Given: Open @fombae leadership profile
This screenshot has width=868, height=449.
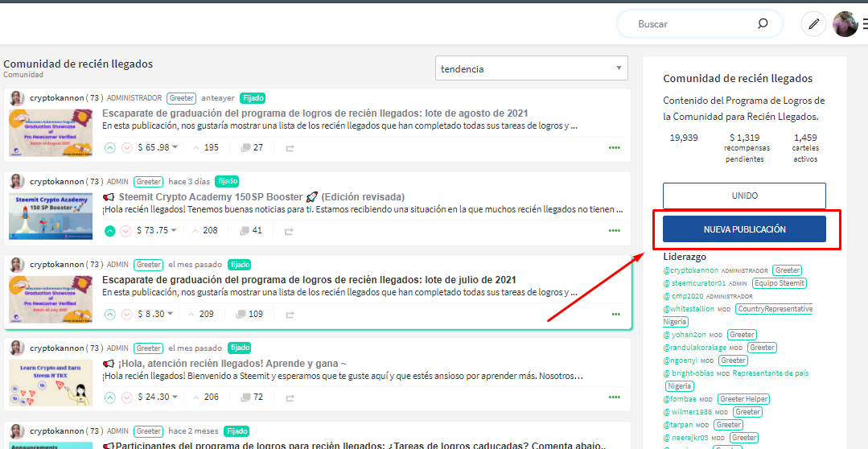Looking at the screenshot, I should (680, 399).
